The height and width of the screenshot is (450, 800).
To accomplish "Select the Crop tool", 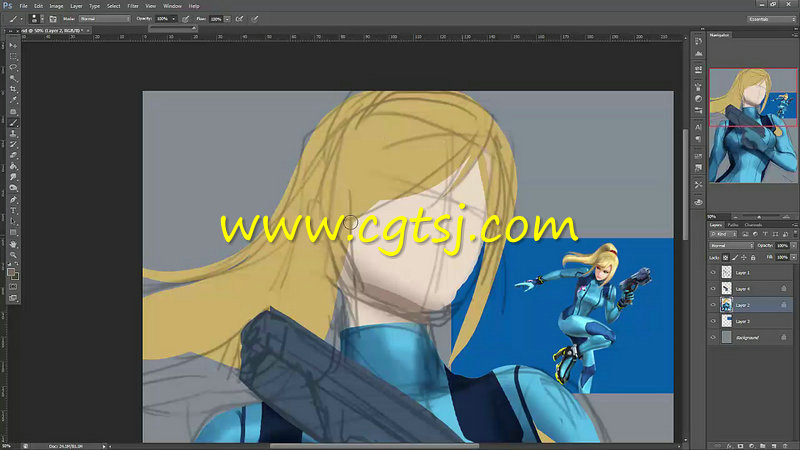I will point(13,89).
